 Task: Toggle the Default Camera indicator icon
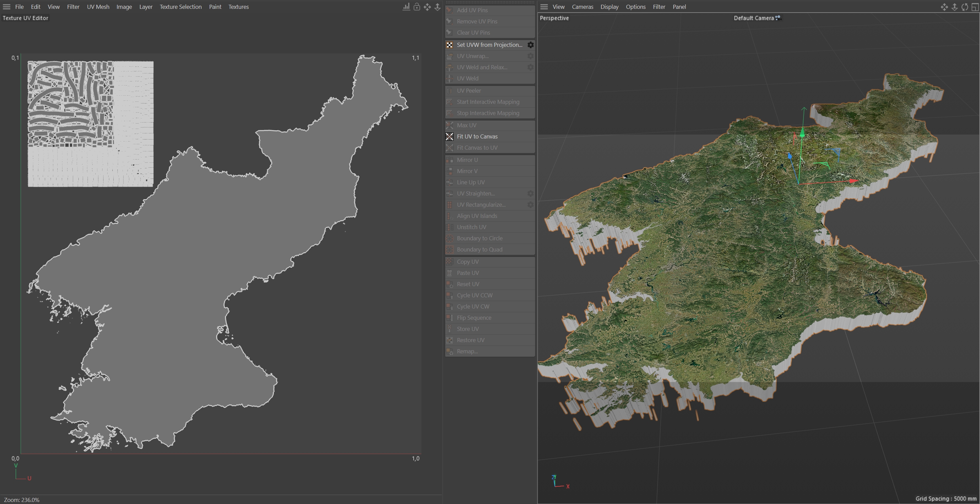(778, 18)
